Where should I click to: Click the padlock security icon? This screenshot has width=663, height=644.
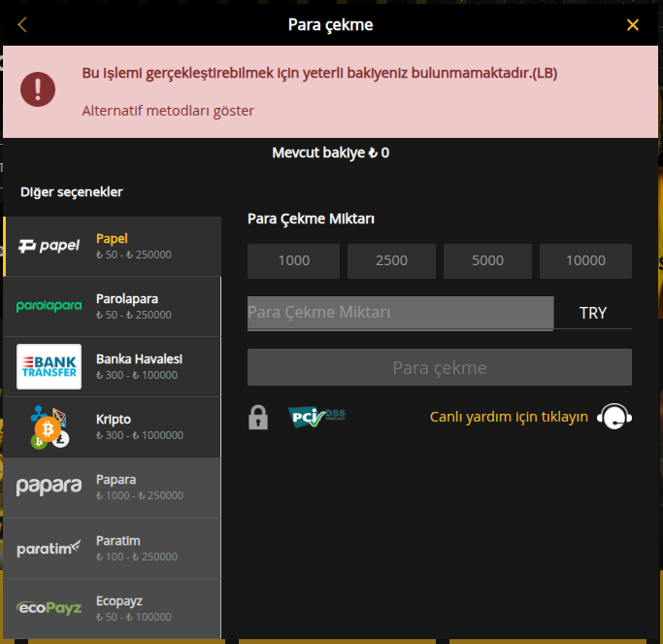258,418
